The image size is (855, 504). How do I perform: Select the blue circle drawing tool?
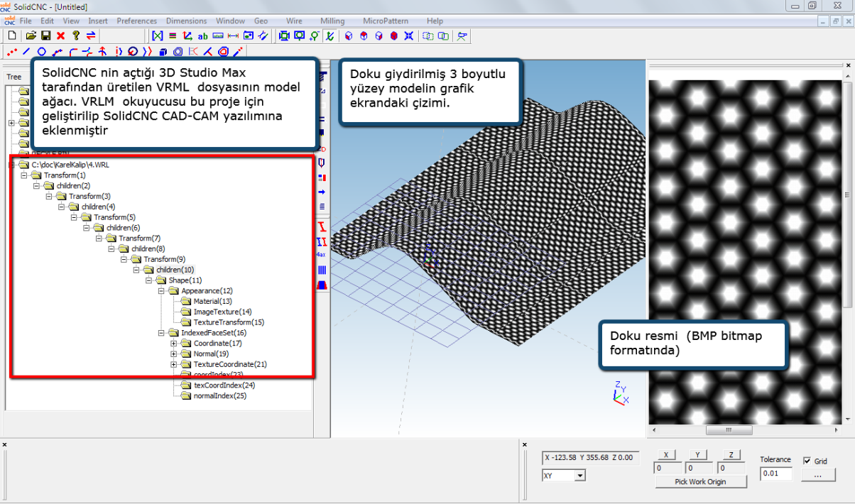42,52
